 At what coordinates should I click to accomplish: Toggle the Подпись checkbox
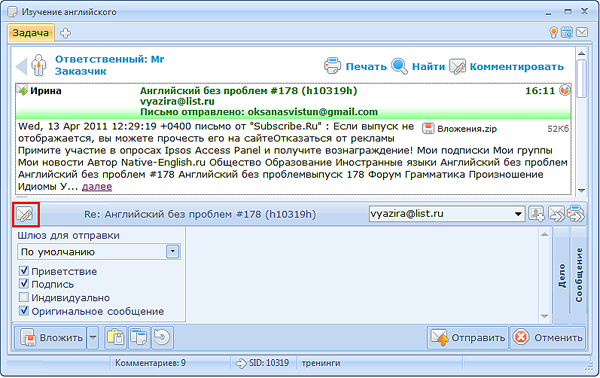point(24,284)
